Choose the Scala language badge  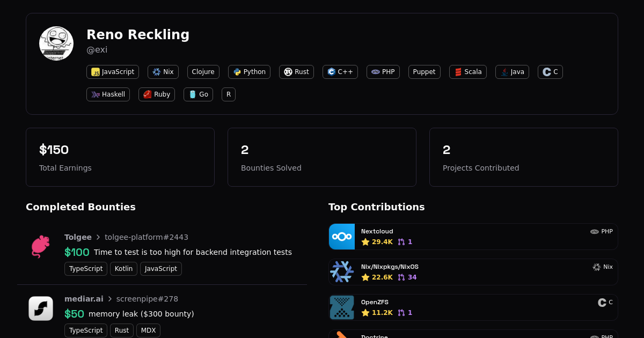tap(467, 72)
